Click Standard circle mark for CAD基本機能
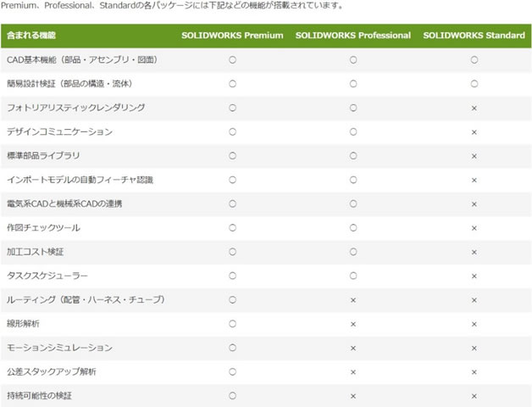This screenshot has width=532, height=407. tap(474, 60)
